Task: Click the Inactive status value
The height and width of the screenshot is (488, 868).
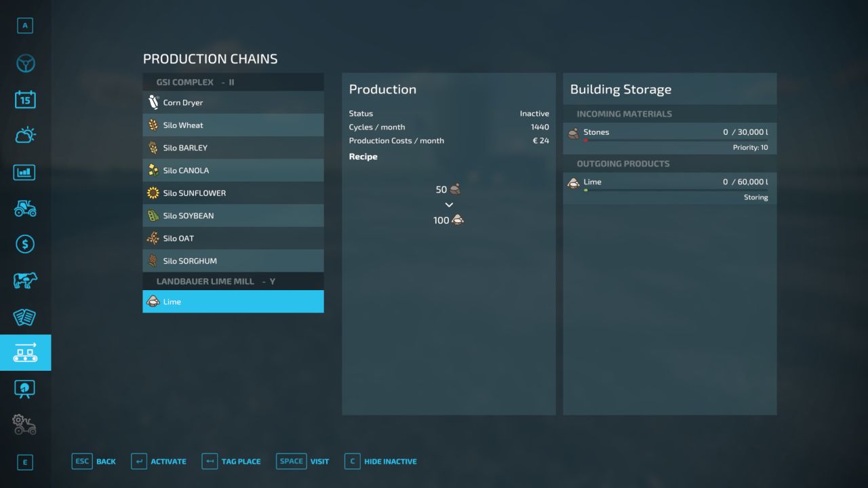Action: pyautogui.click(x=534, y=114)
